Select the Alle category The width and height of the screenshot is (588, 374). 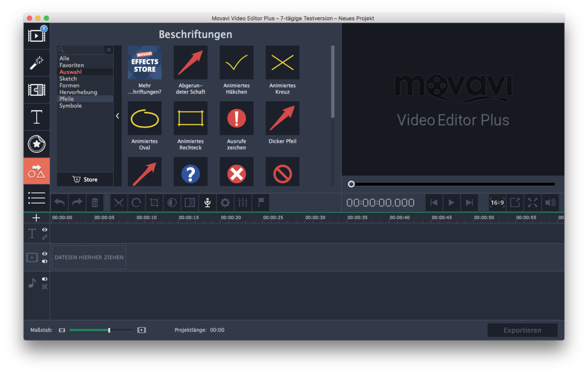[64, 58]
